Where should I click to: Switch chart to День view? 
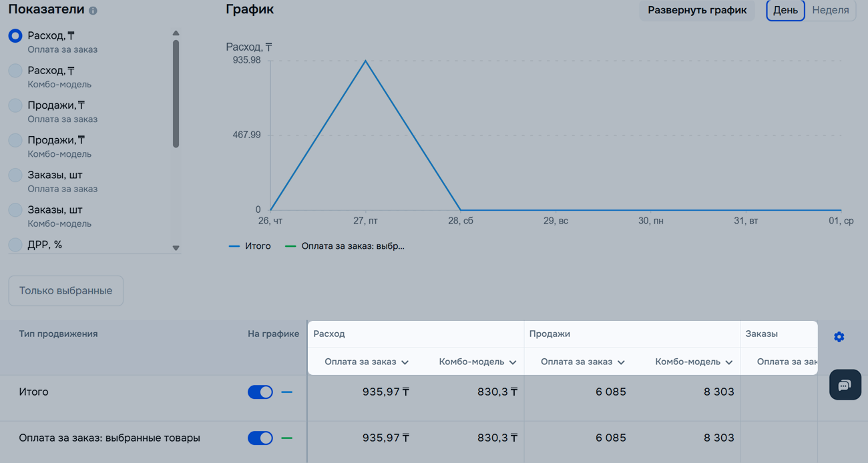click(785, 11)
